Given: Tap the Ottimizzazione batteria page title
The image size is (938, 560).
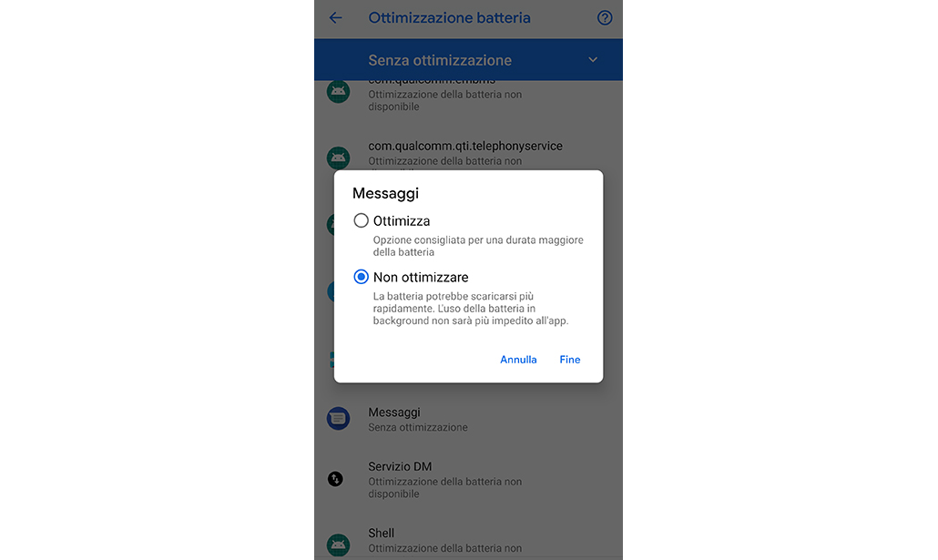Looking at the screenshot, I should 449,18.
